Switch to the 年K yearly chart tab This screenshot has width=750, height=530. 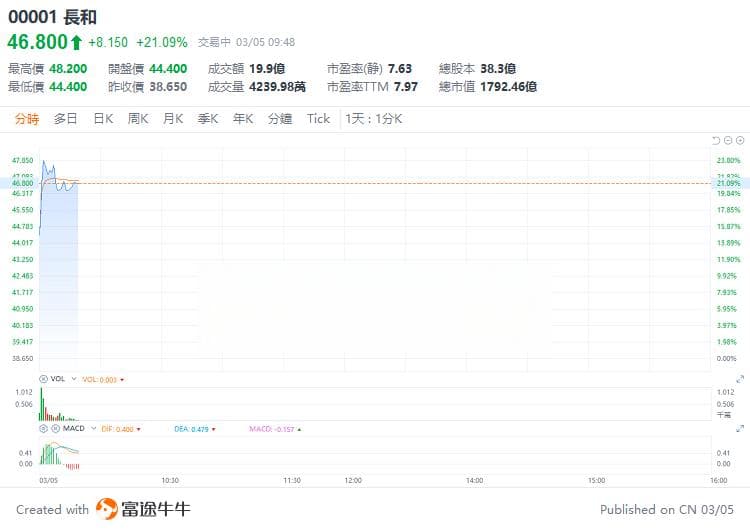click(x=243, y=119)
